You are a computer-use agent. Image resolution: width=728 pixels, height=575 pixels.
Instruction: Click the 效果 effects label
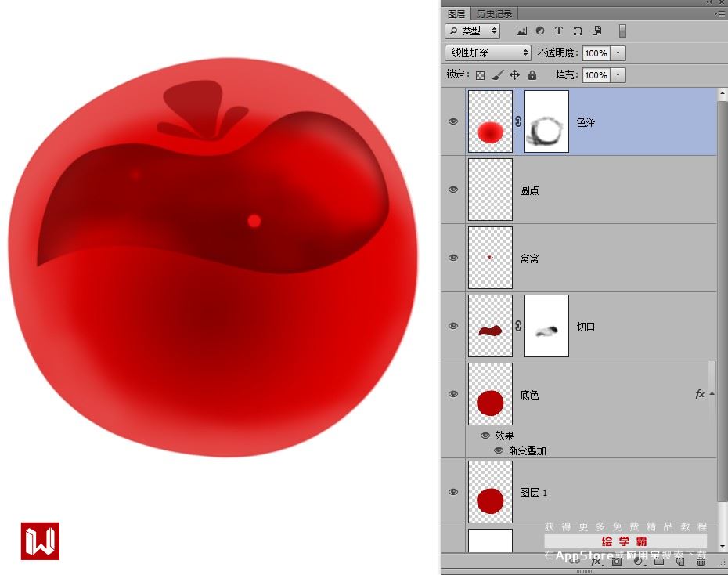[x=504, y=436]
